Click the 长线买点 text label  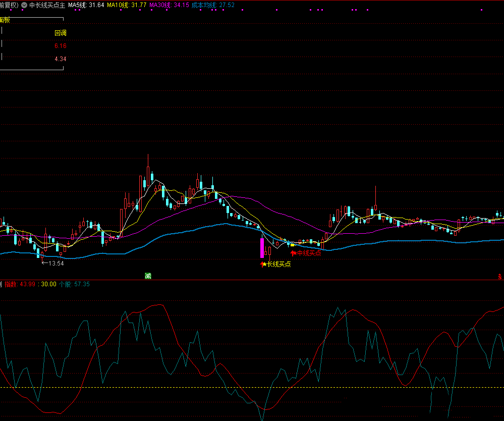point(279,264)
